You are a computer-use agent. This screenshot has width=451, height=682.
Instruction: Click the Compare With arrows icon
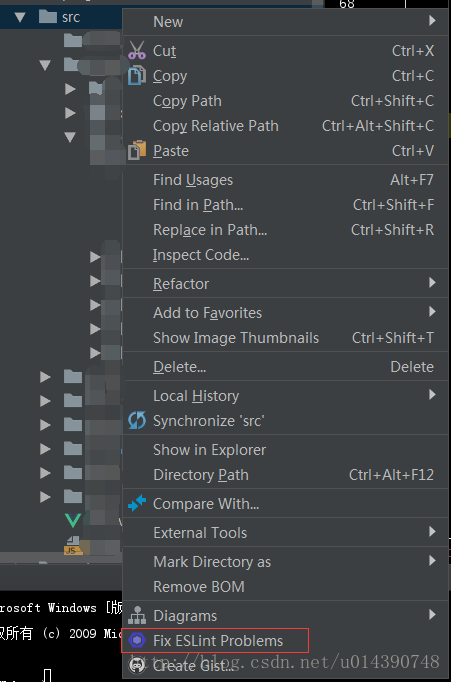pos(137,503)
